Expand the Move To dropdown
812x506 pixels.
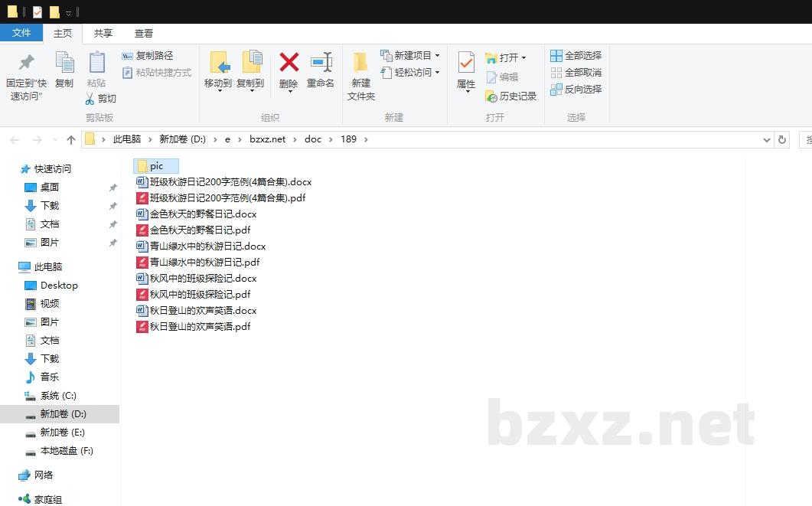pyautogui.click(x=218, y=90)
